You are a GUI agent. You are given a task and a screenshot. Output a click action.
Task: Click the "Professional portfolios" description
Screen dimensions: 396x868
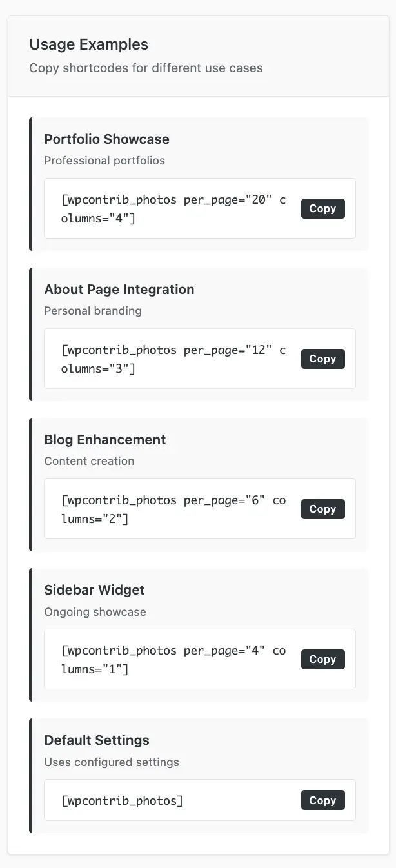pos(104,161)
